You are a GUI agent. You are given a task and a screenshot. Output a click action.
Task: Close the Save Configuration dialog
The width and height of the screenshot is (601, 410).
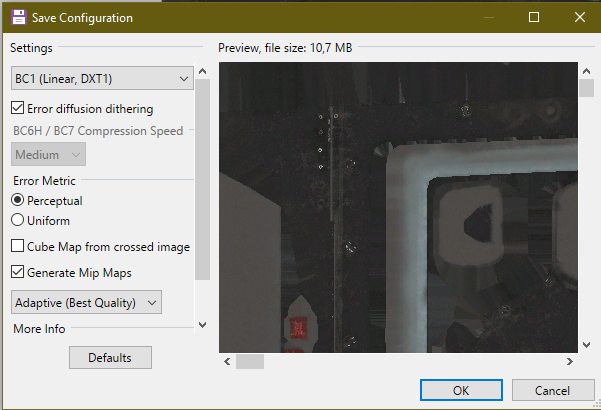[x=580, y=17]
